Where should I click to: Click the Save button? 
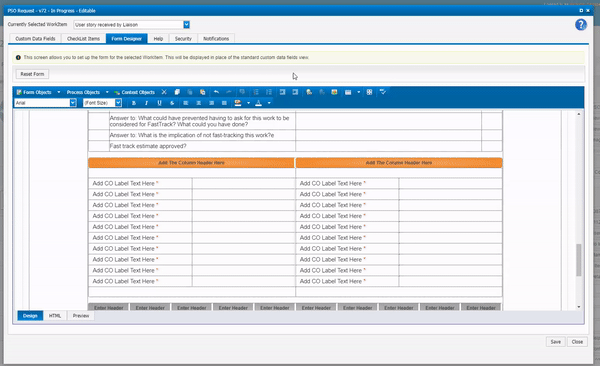(x=556, y=342)
